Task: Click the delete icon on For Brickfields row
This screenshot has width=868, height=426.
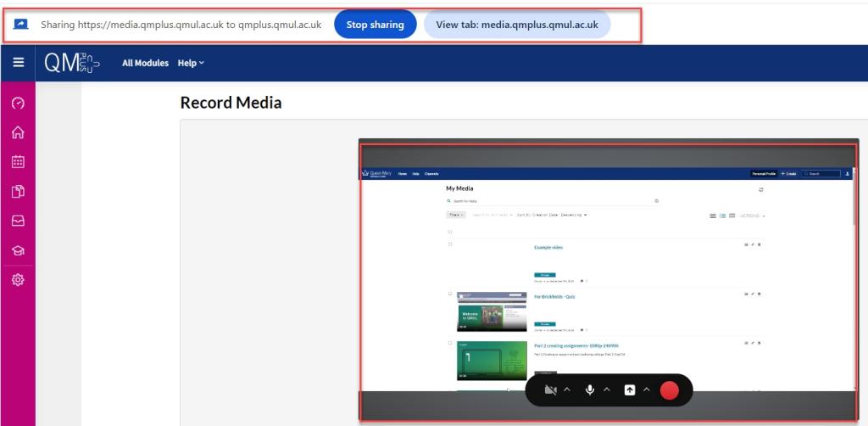Action: (759, 294)
